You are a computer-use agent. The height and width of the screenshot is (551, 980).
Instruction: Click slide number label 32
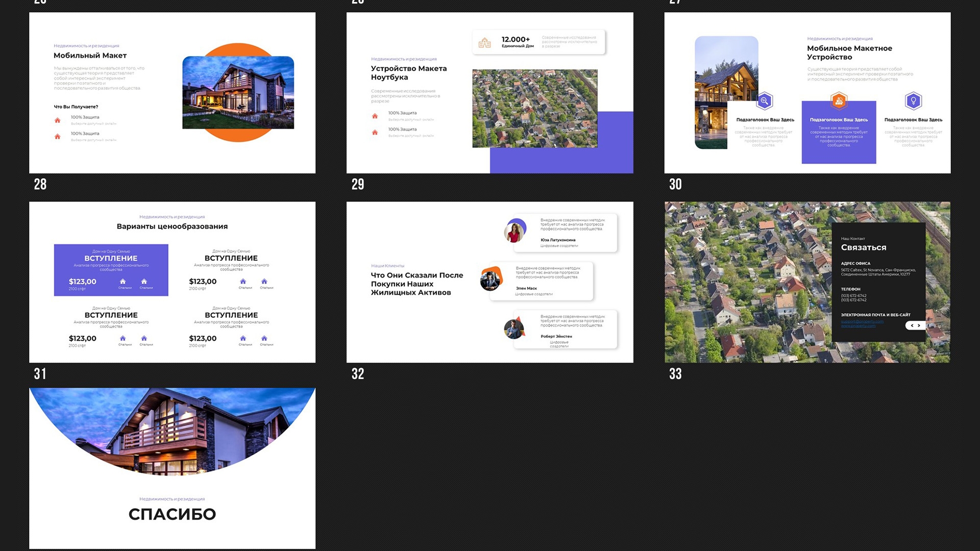pos(358,374)
